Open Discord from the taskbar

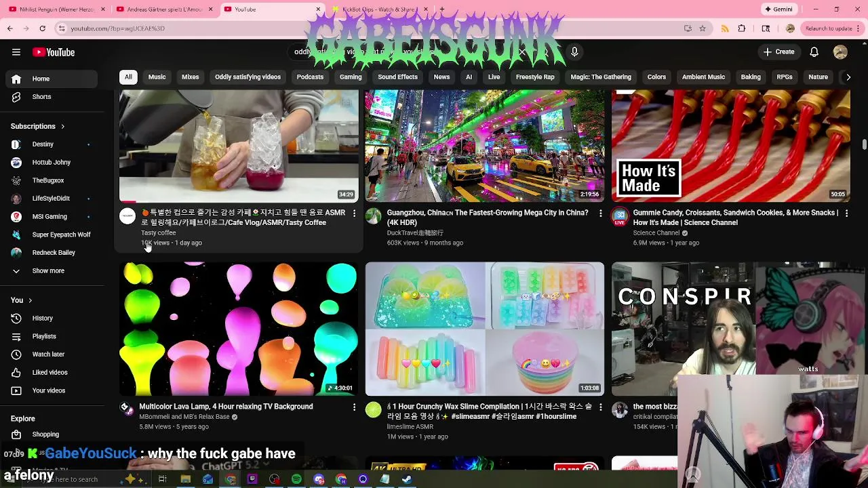coord(319,479)
